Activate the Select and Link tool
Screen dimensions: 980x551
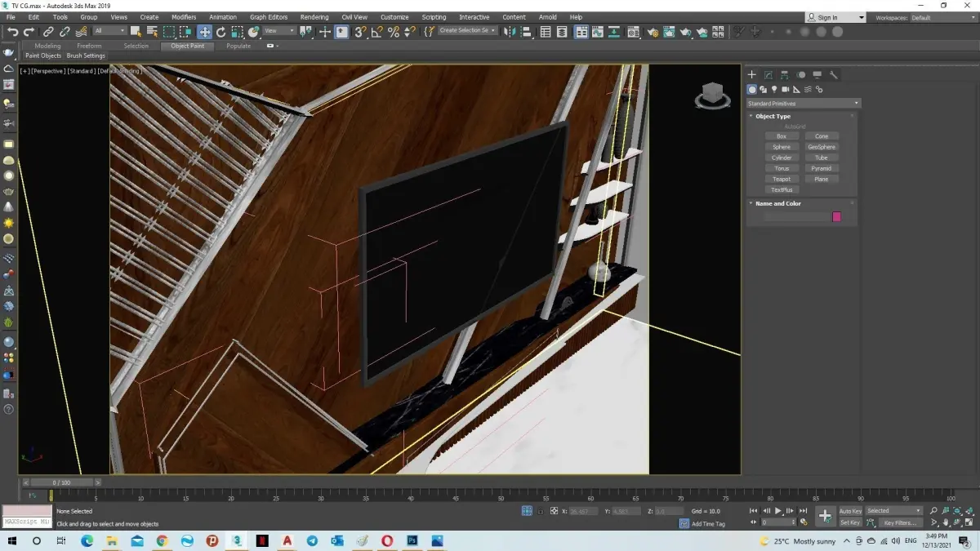click(48, 32)
